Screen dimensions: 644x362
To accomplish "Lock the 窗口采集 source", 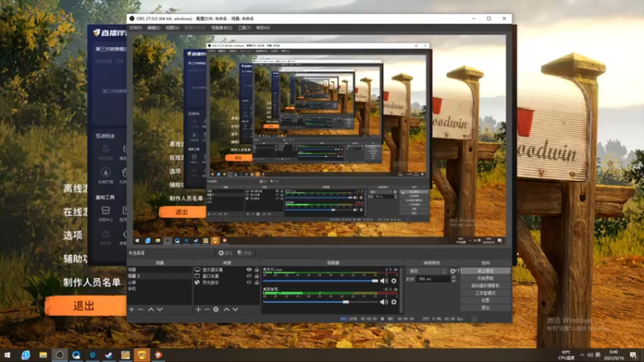I will pyautogui.click(x=257, y=276).
